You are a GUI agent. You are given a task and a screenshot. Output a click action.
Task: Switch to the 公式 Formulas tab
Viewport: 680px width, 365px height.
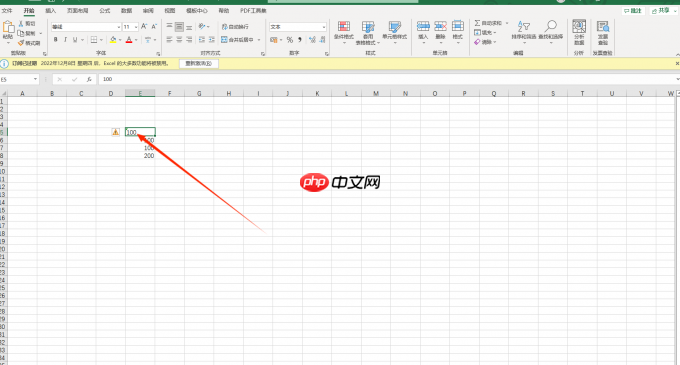[105, 10]
